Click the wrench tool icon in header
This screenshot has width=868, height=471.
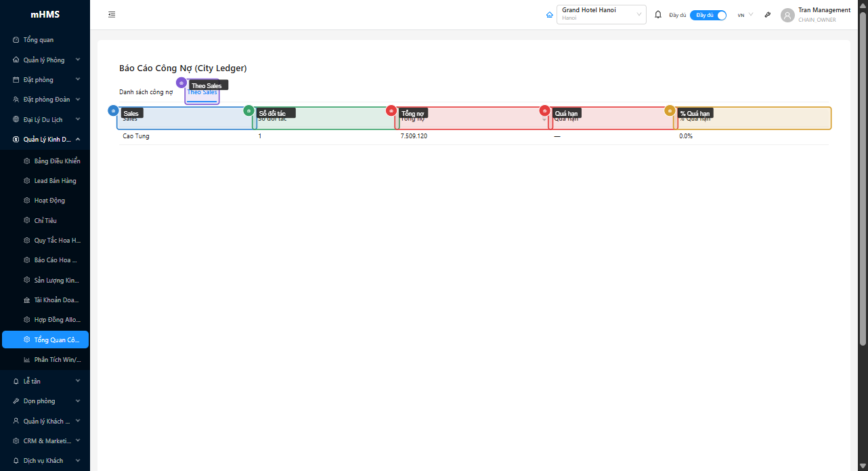click(x=767, y=15)
